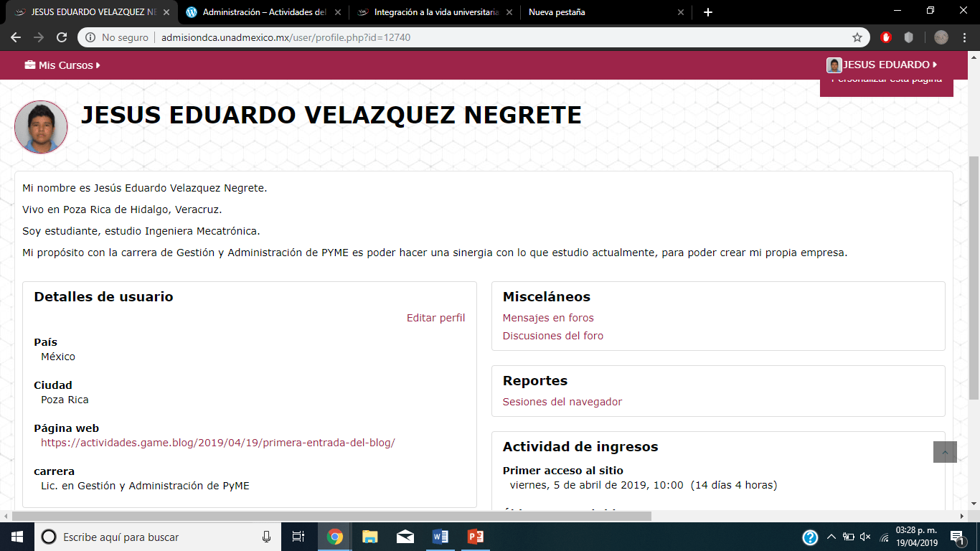Open the Mensajes en foros link
The height and width of the screenshot is (551, 980).
548,318
